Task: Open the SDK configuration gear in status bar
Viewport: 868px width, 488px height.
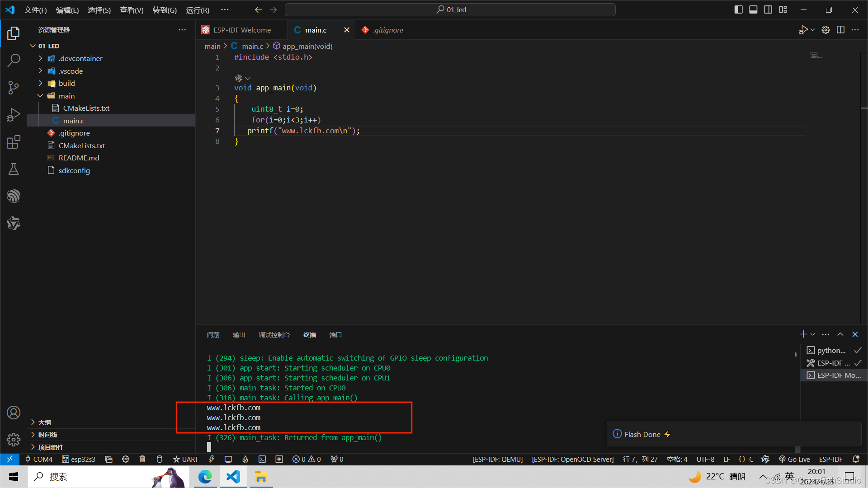Action: click(126, 459)
